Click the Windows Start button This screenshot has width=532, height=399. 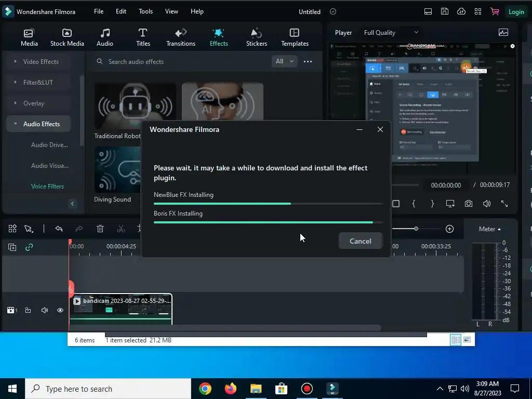(x=12, y=389)
